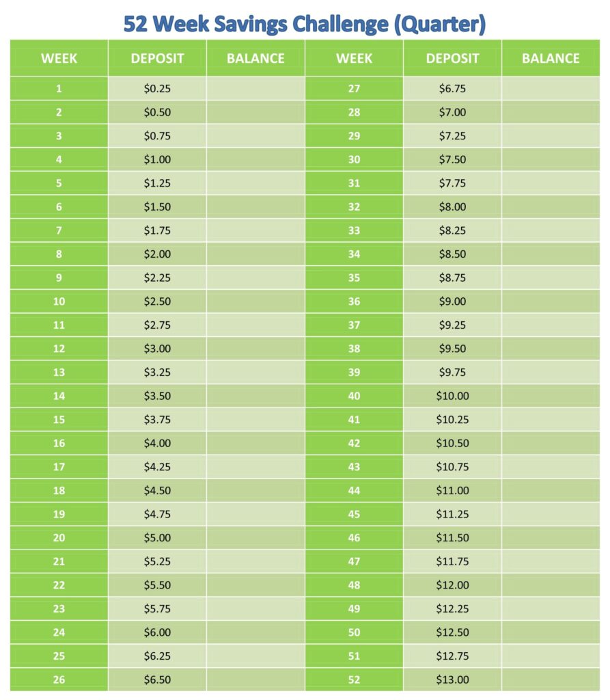Click the empty balance cell for week 1

[255, 88]
